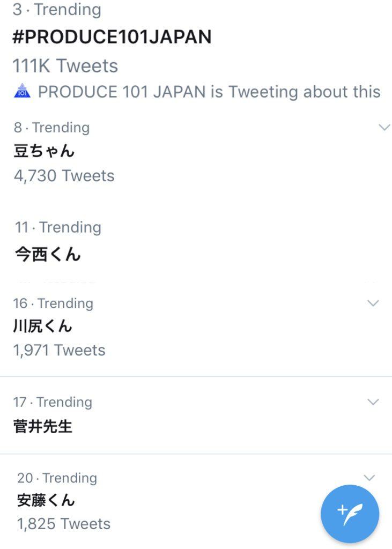Open options chevron for the 安藤くん trend
The image size is (392, 549).
[x=368, y=477]
